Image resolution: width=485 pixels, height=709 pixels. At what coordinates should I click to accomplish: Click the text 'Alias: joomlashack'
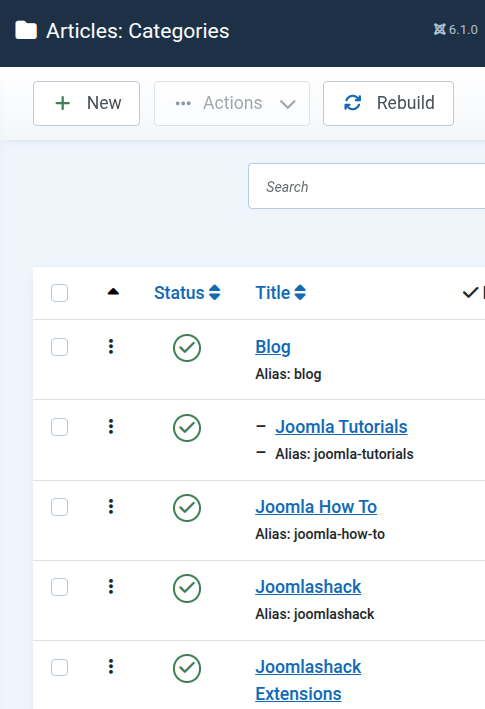click(315, 614)
